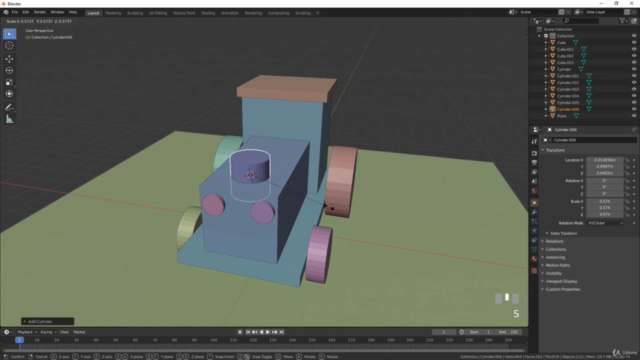Expand the Collections panel
Viewport: 640px width, 360px height.
tap(555, 249)
